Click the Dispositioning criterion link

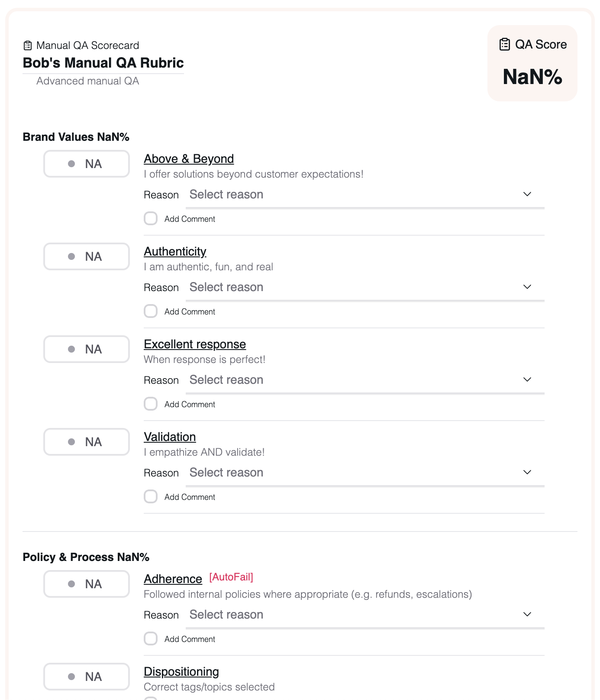click(x=181, y=672)
